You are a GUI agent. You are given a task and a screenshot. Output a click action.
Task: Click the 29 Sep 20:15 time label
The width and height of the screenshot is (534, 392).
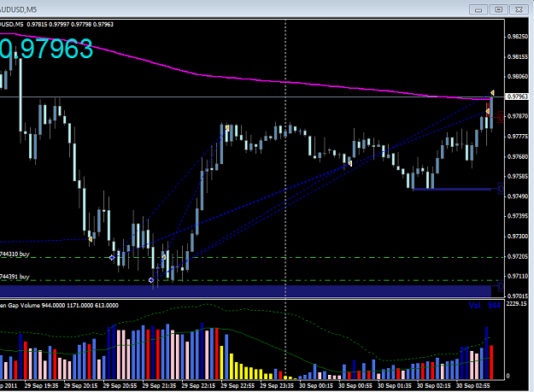coord(80,386)
